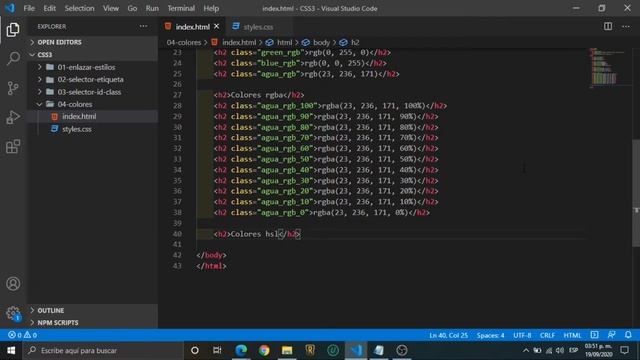640x360 pixels.
Task: Open the Selection menu
Action: point(79,8)
